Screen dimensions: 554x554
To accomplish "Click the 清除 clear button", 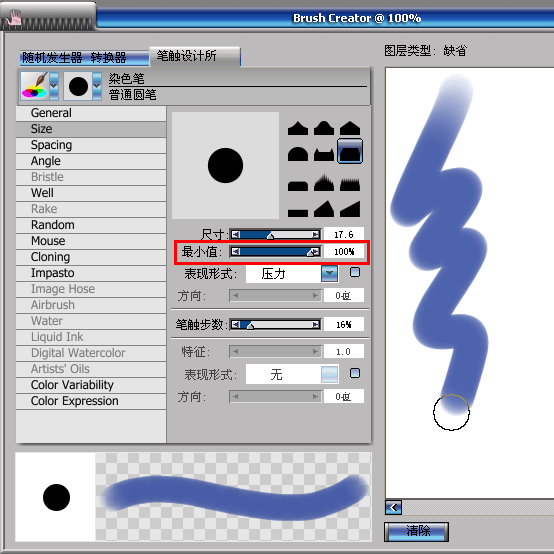I will click(x=417, y=531).
